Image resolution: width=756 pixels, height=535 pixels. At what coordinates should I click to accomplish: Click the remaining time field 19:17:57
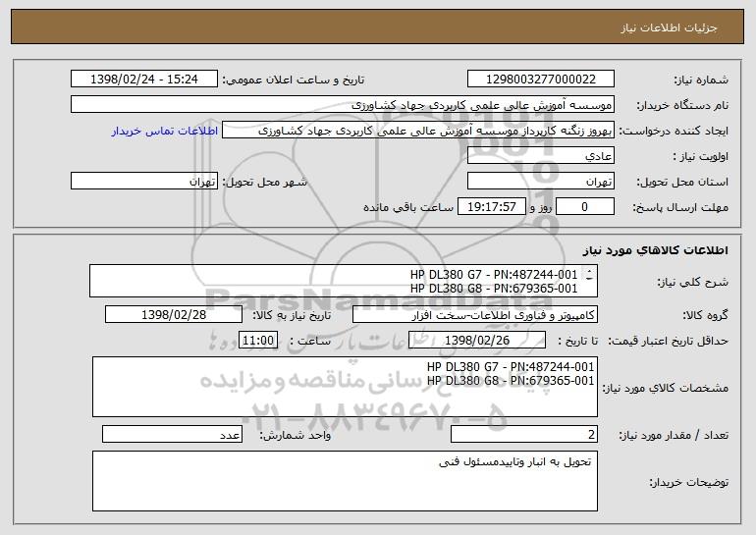[x=491, y=206]
